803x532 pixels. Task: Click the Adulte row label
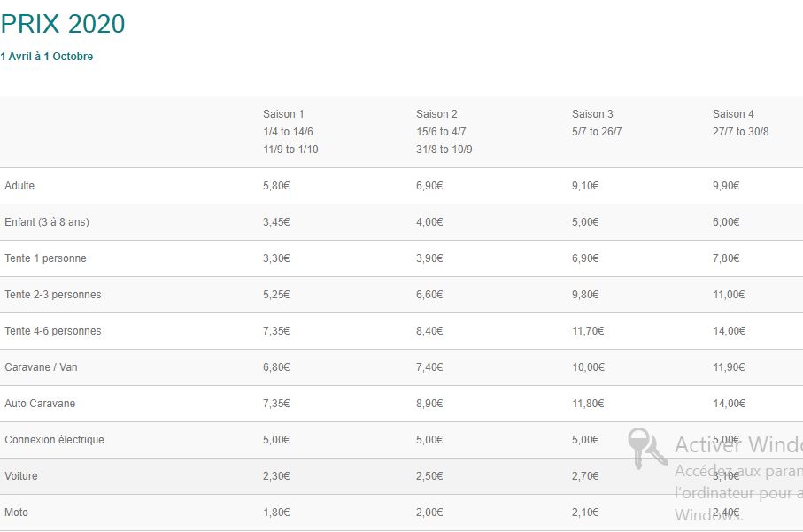(19, 186)
